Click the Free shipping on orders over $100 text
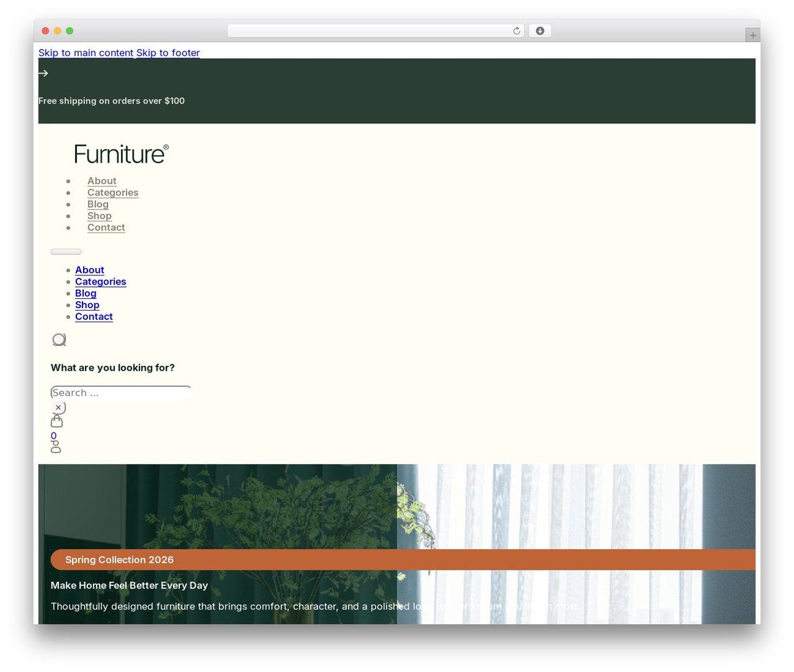 (x=112, y=101)
